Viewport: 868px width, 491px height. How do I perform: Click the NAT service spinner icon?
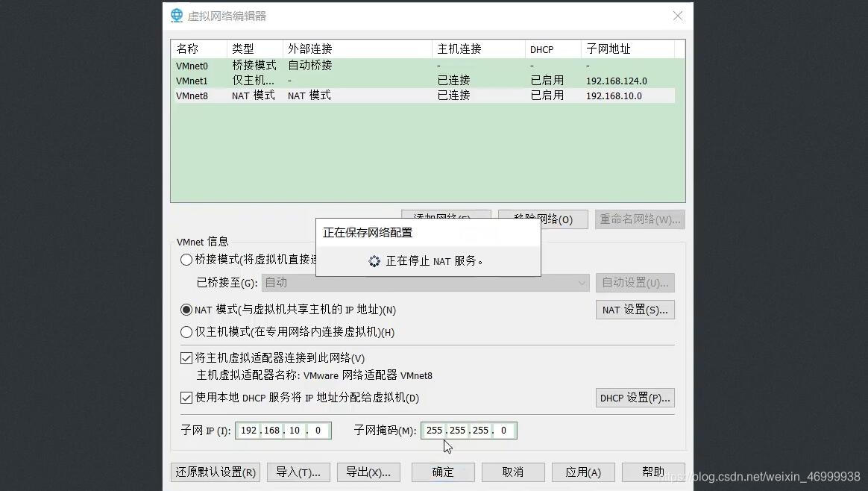[x=374, y=261]
